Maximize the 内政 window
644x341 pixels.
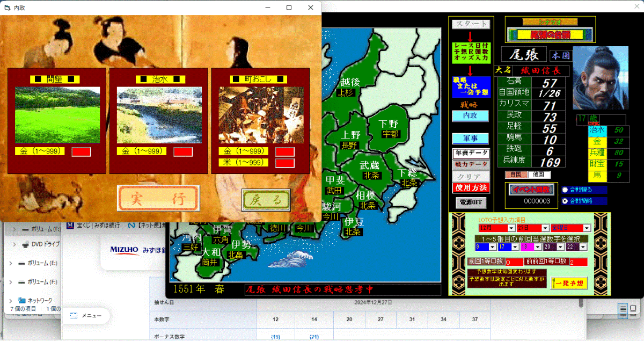289,8
